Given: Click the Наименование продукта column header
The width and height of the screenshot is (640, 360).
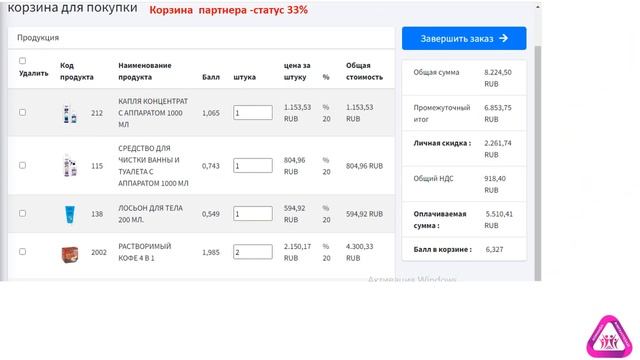Looking at the screenshot, I should pyautogui.click(x=145, y=71).
